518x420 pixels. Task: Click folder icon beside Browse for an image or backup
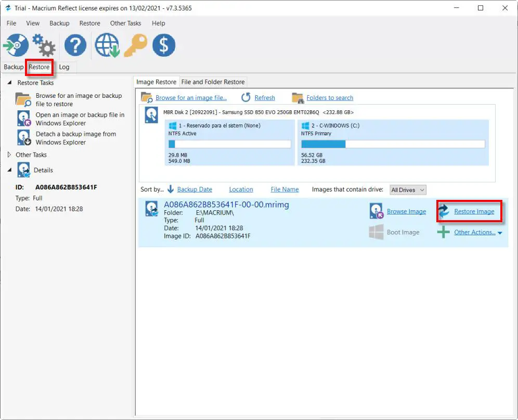tap(23, 99)
